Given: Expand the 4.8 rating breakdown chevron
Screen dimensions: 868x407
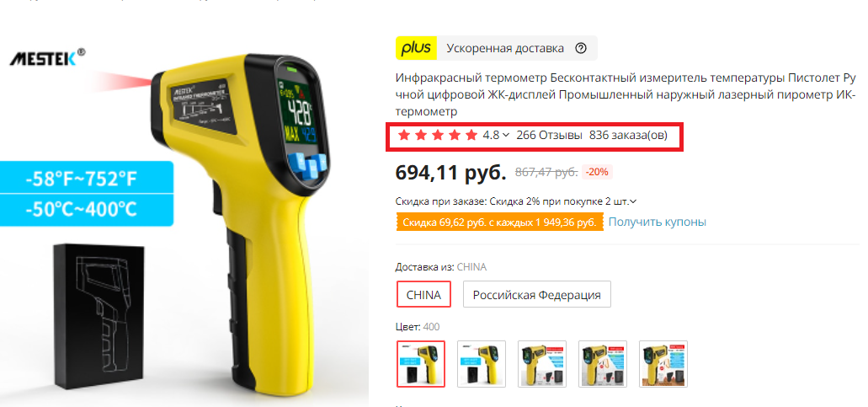Looking at the screenshot, I should (x=505, y=136).
